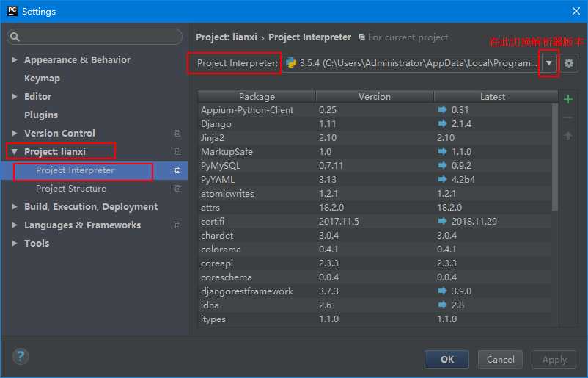Click the OK button
The height and width of the screenshot is (378, 588).
tap(446, 359)
